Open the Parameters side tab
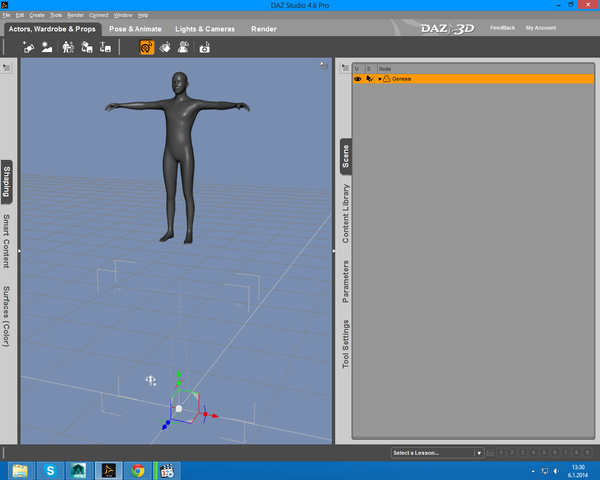600x480 pixels. coord(346,280)
